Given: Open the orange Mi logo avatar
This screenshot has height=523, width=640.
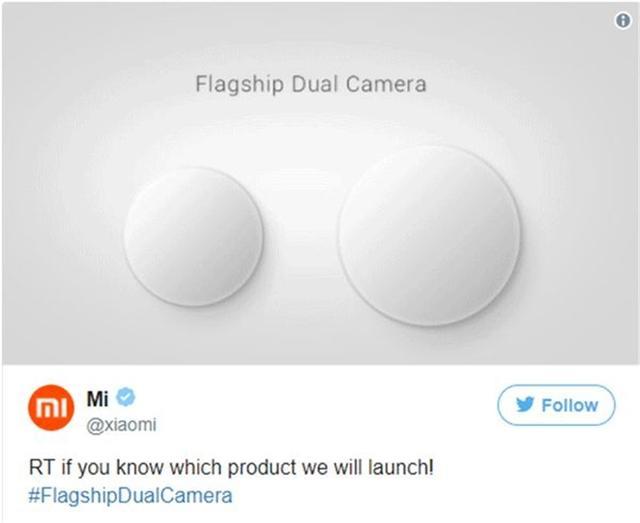Looking at the screenshot, I should [51, 407].
